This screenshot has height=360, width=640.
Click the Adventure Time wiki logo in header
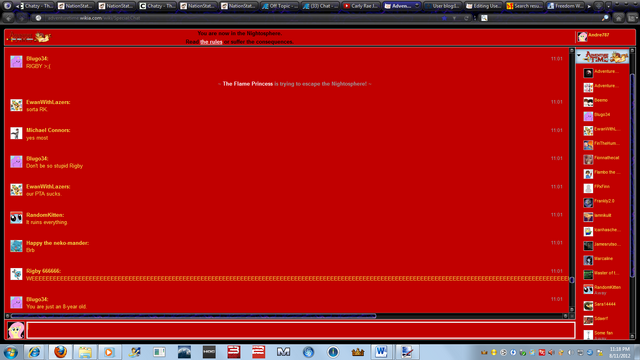[x=29, y=38]
